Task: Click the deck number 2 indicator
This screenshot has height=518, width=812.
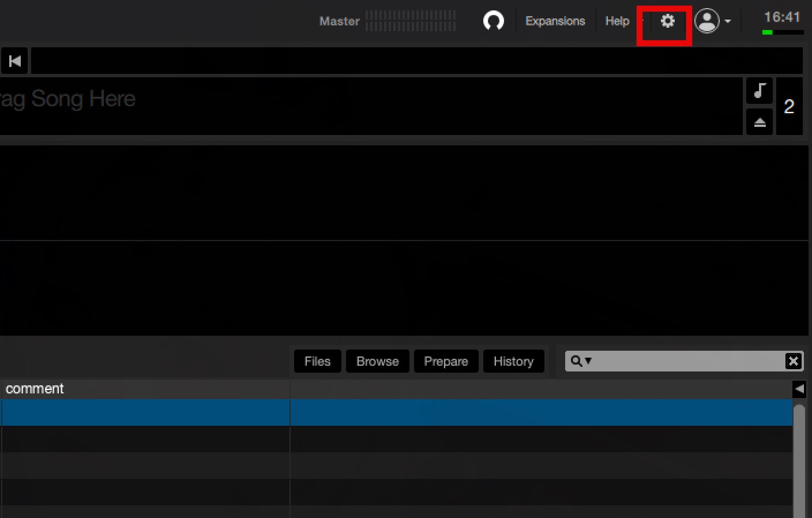Action: (789, 107)
